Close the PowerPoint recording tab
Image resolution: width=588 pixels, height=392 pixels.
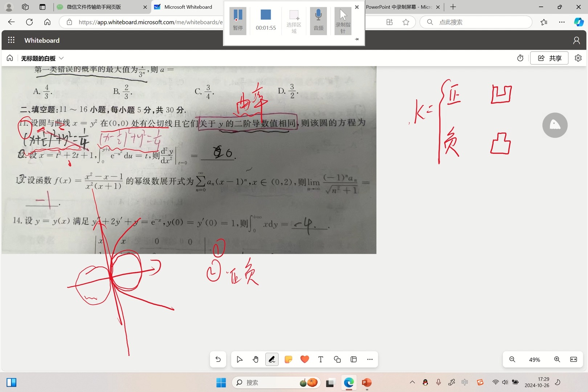tap(438, 7)
